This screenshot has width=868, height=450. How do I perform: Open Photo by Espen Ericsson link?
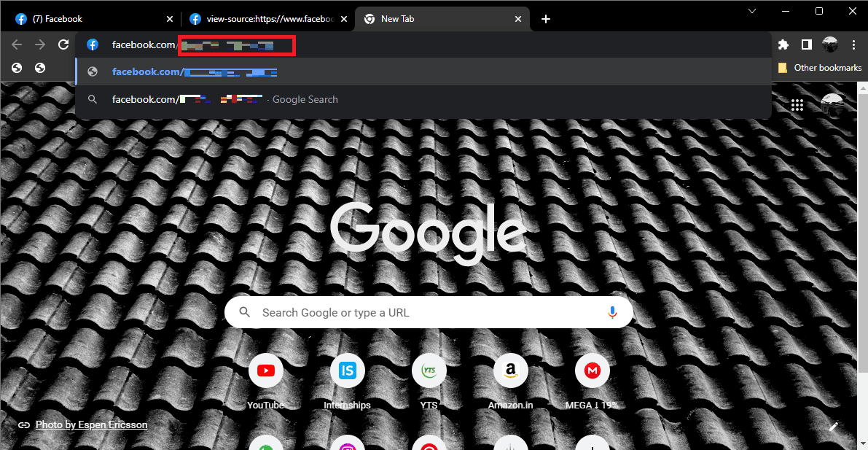click(x=91, y=425)
